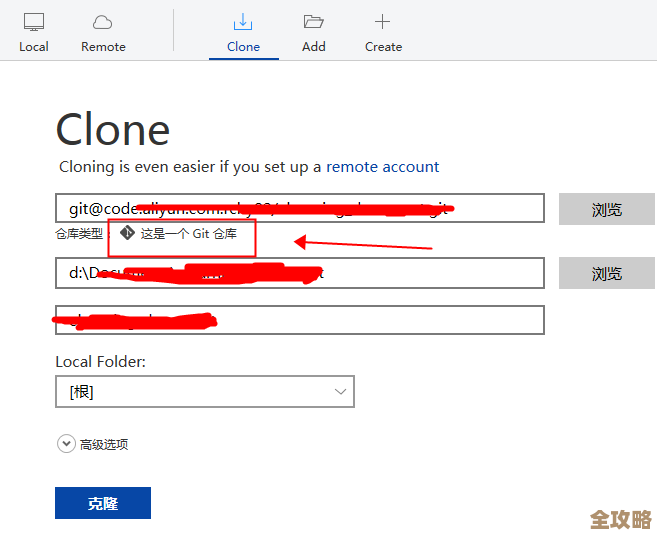The image size is (657, 538).
Task: Click the repository name field above Local Folder
Action: [300, 320]
